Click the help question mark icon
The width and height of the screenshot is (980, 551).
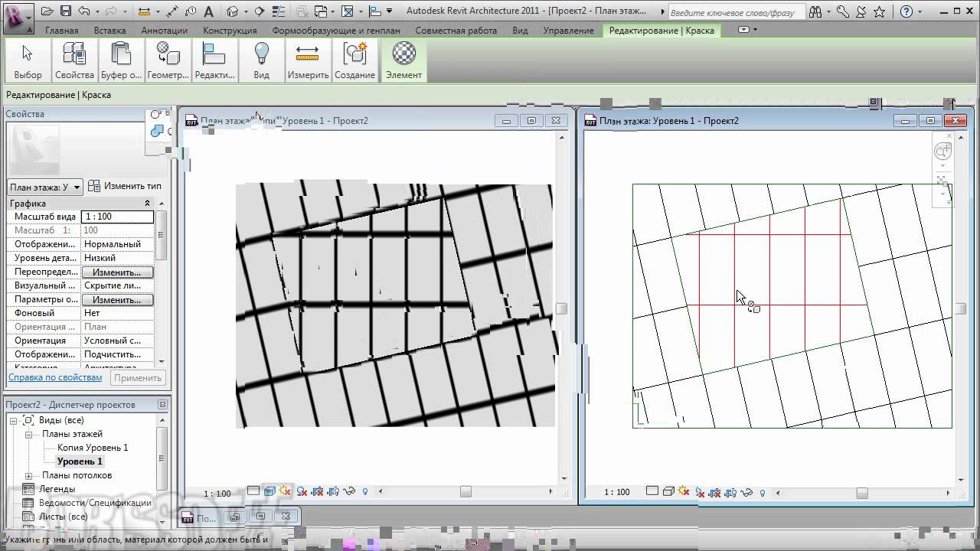pos(906,11)
